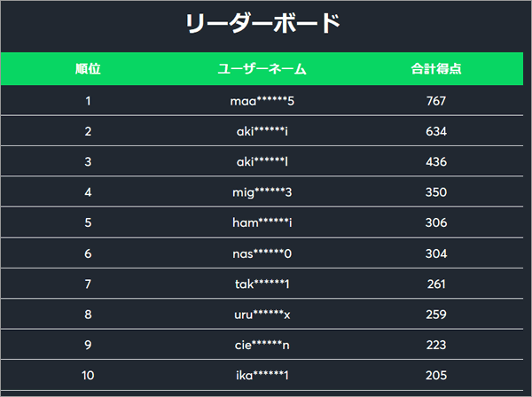Click username mig******3

pyautogui.click(x=262, y=192)
